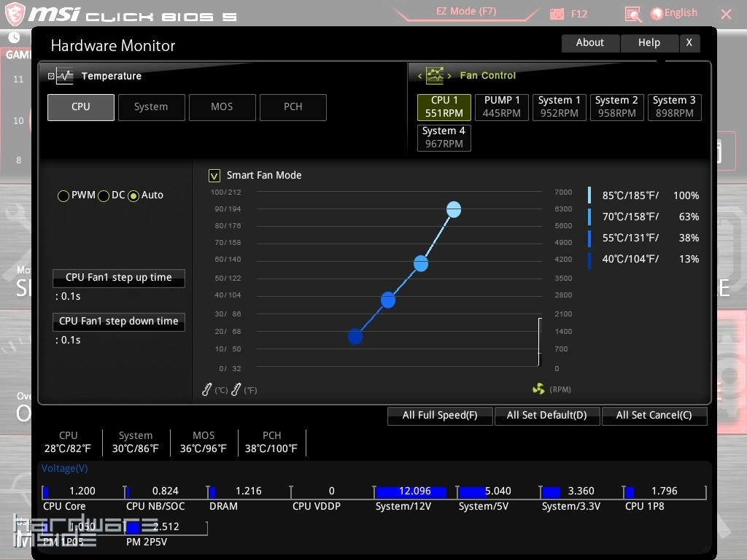Close Hardware Monitor with X button
The image size is (747, 560).
click(689, 43)
